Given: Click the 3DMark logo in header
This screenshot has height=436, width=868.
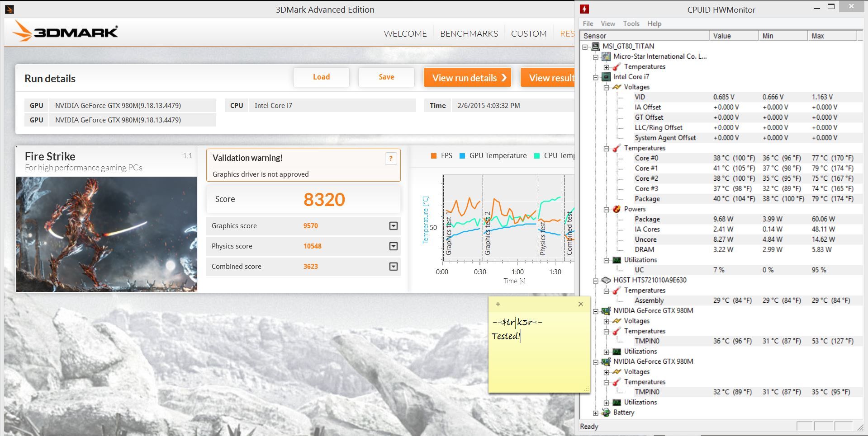Looking at the screenshot, I should point(66,31).
